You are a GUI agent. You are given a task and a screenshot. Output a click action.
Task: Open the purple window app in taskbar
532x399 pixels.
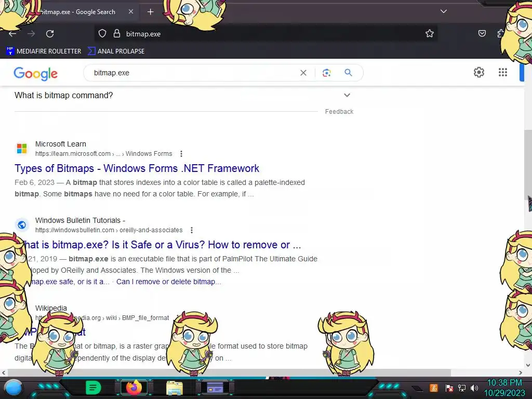[x=215, y=388]
